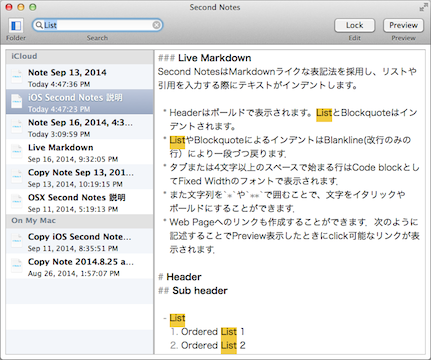Click the document icon of iOS Second Notes note
The width and height of the screenshot is (431, 360).
point(17,101)
